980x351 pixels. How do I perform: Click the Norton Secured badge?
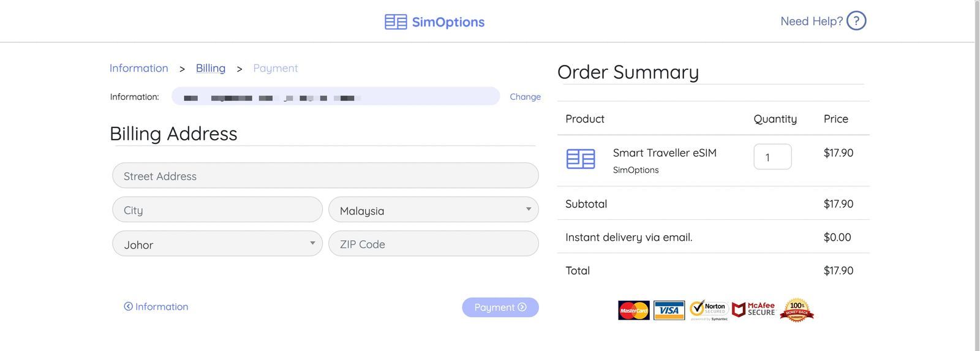709,311
